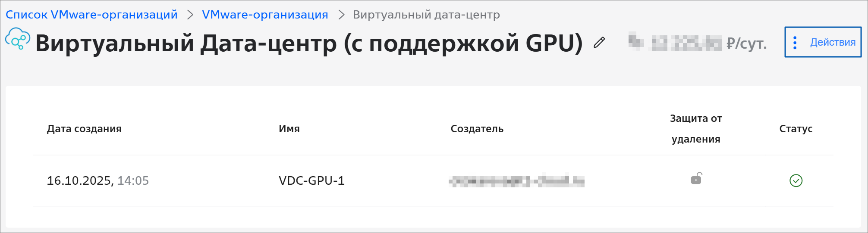Click the blurred creator email cell
The image size is (868, 233).
click(516, 181)
